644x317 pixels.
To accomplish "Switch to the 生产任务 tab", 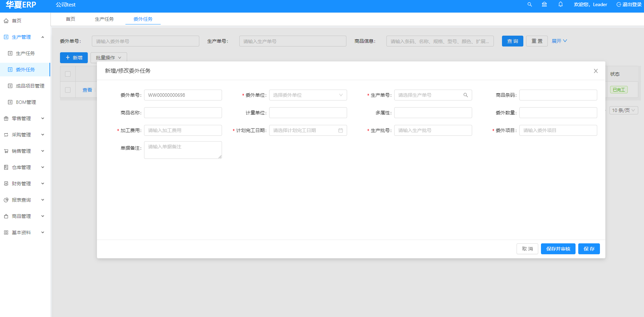I will pos(104,19).
